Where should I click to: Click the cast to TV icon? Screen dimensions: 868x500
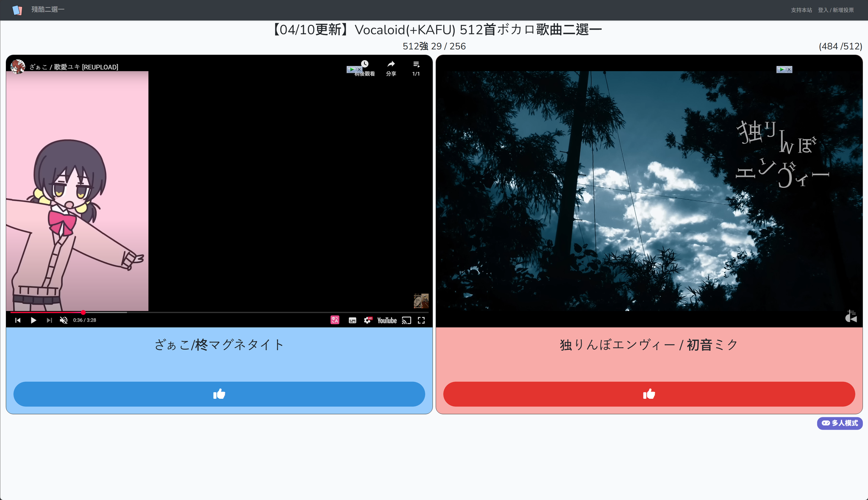pos(406,320)
